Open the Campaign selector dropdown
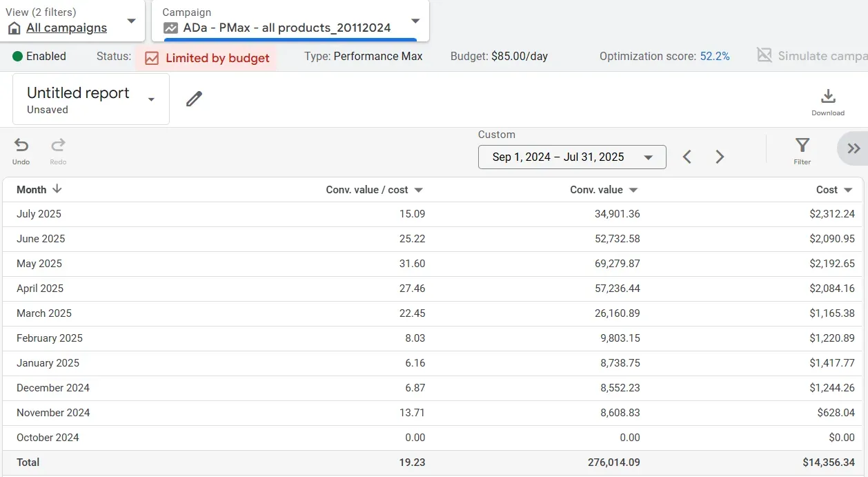The height and width of the screenshot is (477, 868). coord(415,22)
